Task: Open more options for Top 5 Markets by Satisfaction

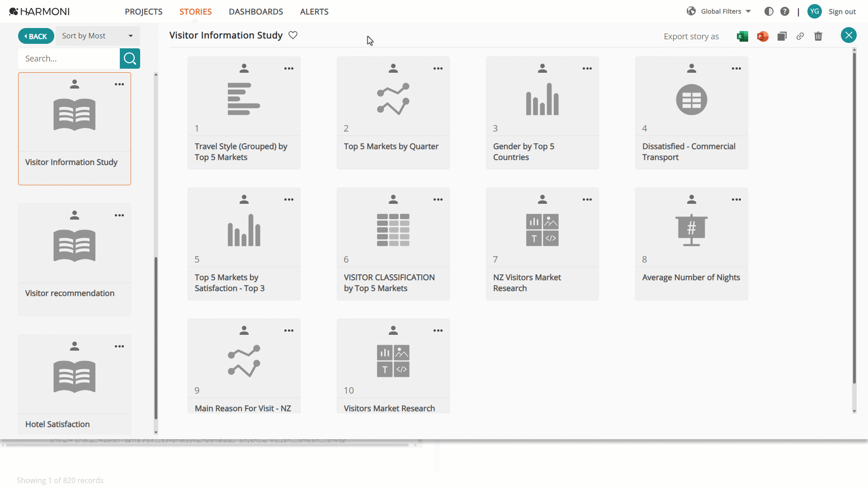Action: (x=289, y=200)
